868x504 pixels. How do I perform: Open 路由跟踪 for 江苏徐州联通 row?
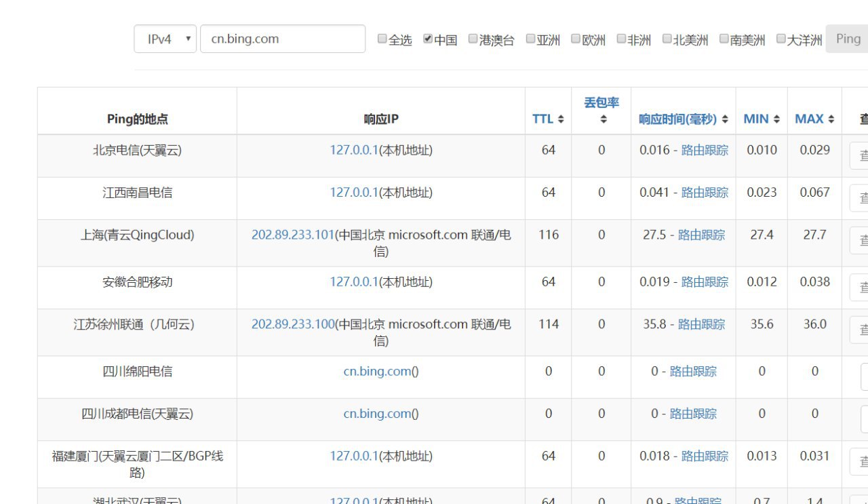coord(701,324)
